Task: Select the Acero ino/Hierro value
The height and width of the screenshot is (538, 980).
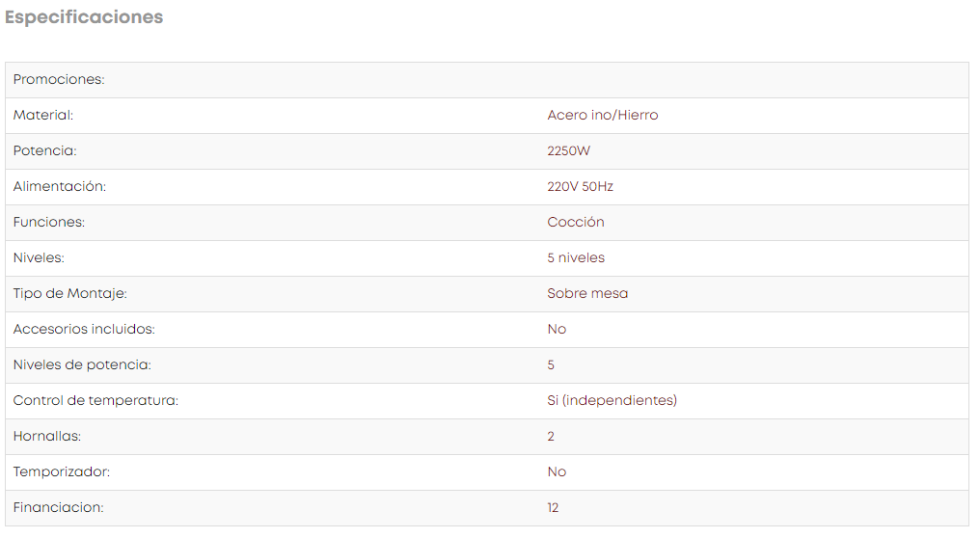Action: [603, 115]
